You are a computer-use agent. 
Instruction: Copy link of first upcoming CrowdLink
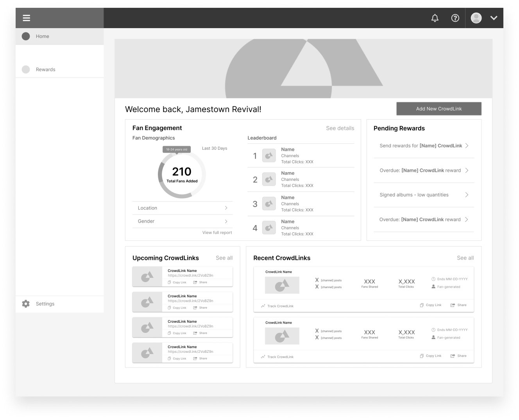(177, 282)
